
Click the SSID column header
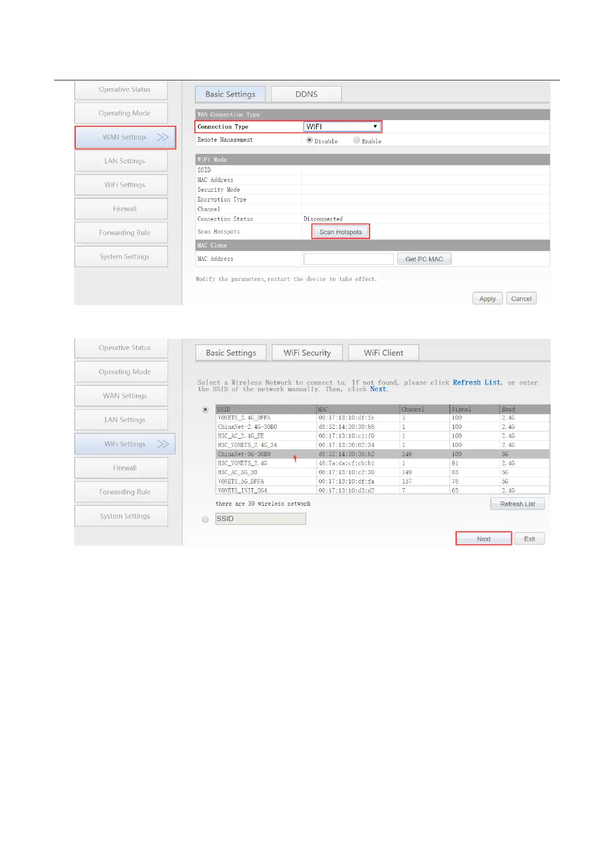pos(266,409)
